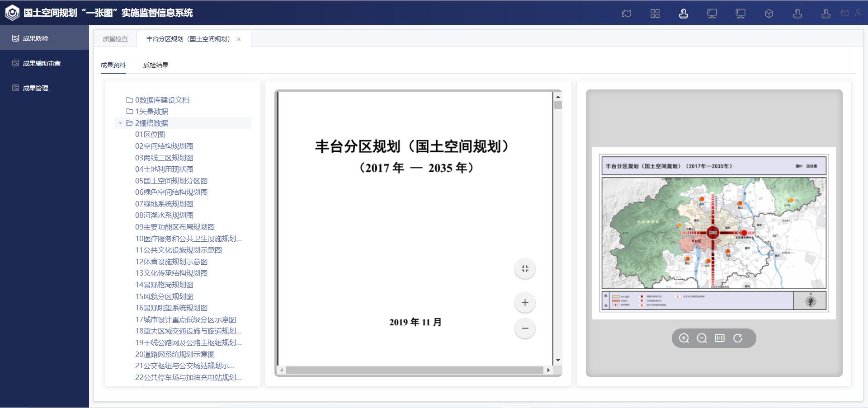The image size is (868, 408).
Task: Zoom in on the map image preview
Action: point(684,338)
